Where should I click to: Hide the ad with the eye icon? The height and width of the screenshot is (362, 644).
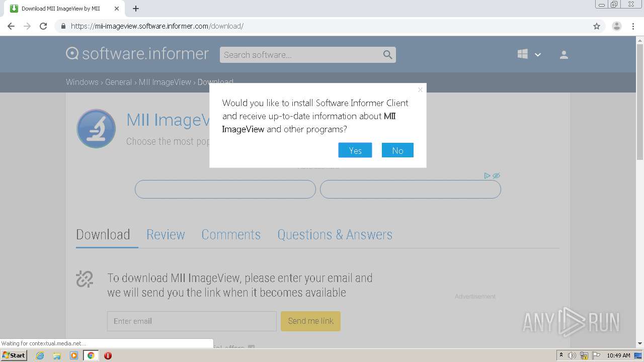click(x=496, y=175)
